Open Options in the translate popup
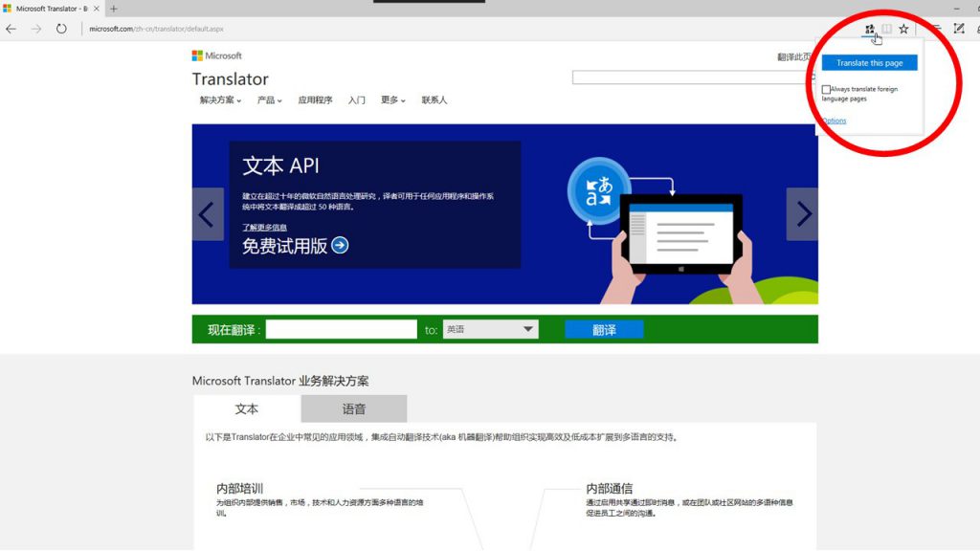980x551 pixels. [x=832, y=121]
